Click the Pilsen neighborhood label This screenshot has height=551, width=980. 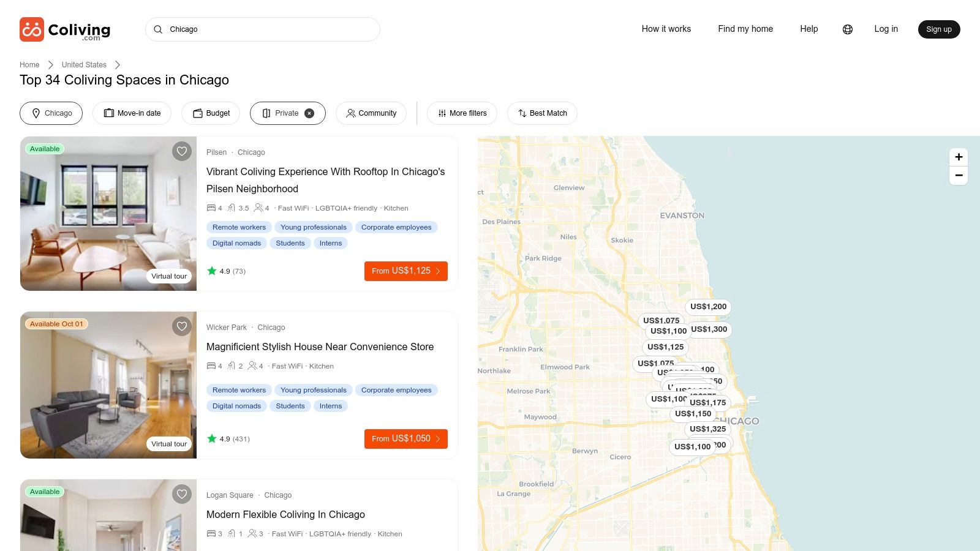pyautogui.click(x=216, y=152)
